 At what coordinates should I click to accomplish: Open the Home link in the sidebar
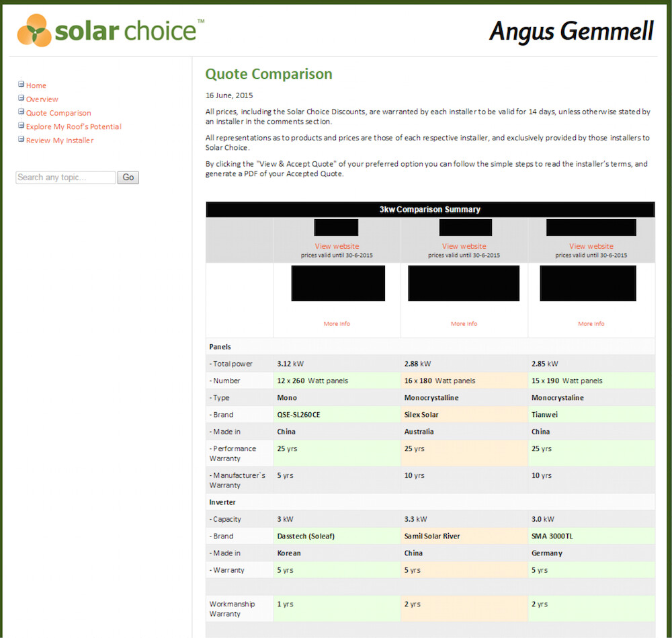click(x=36, y=86)
